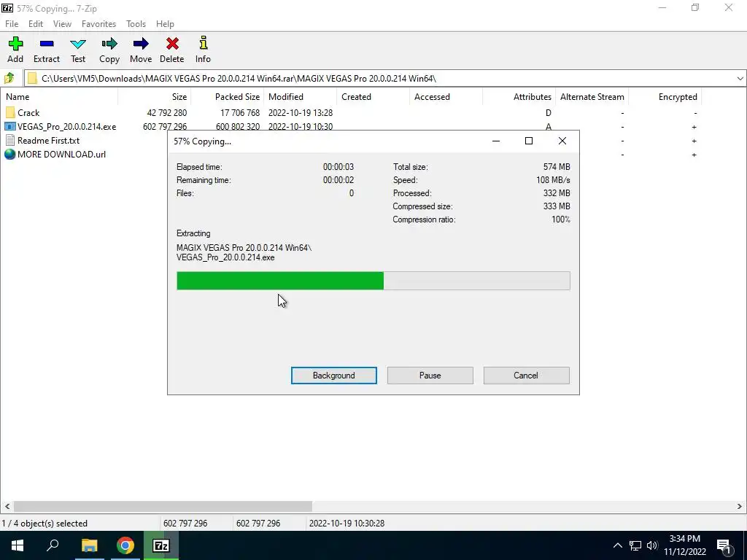This screenshot has width=747, height=560.
Task: Click the date 2022-10-19 13:28
Action: (301, 113)
